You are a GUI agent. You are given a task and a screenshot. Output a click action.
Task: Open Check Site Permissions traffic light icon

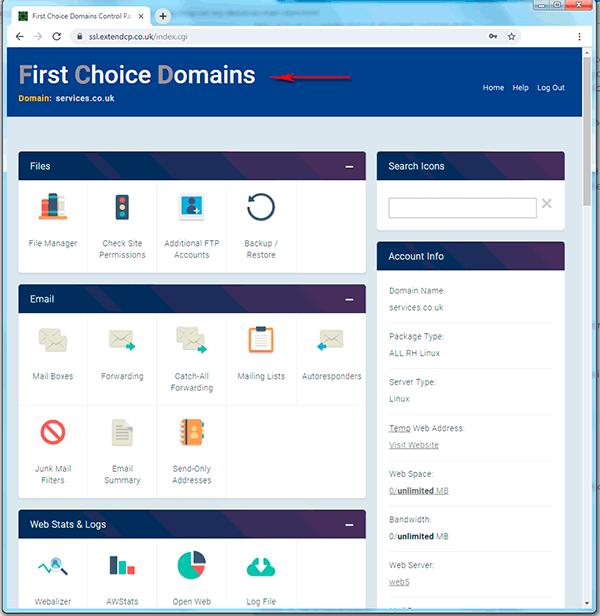[x=122, y=207]
